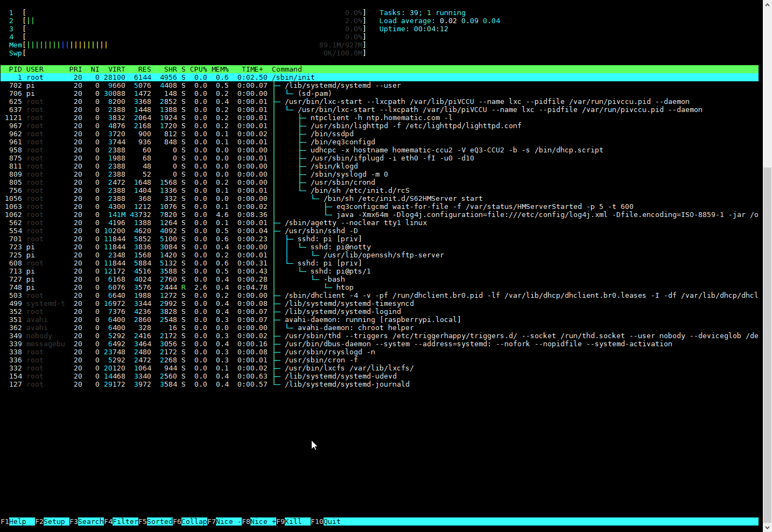
Task: Select the /sbin/dhclient process row
Action: tap(380, 296)
